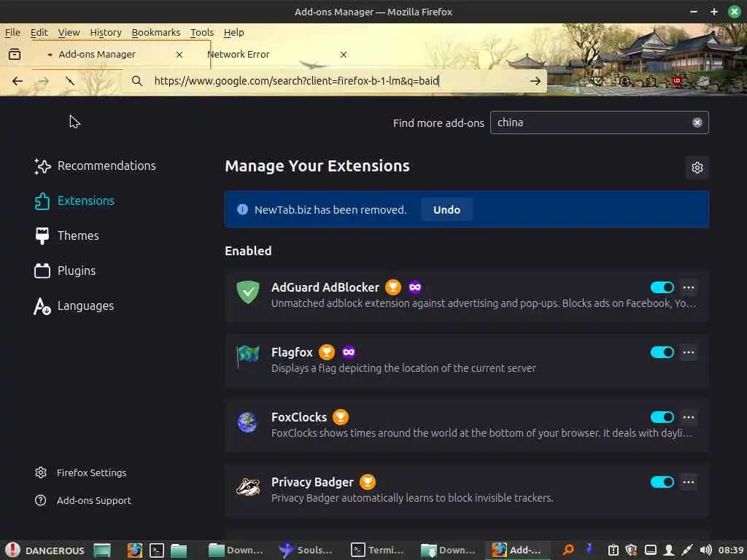
Task: Open the Extensions puzzle toolbar icon
Action: (x=651, y=81)
